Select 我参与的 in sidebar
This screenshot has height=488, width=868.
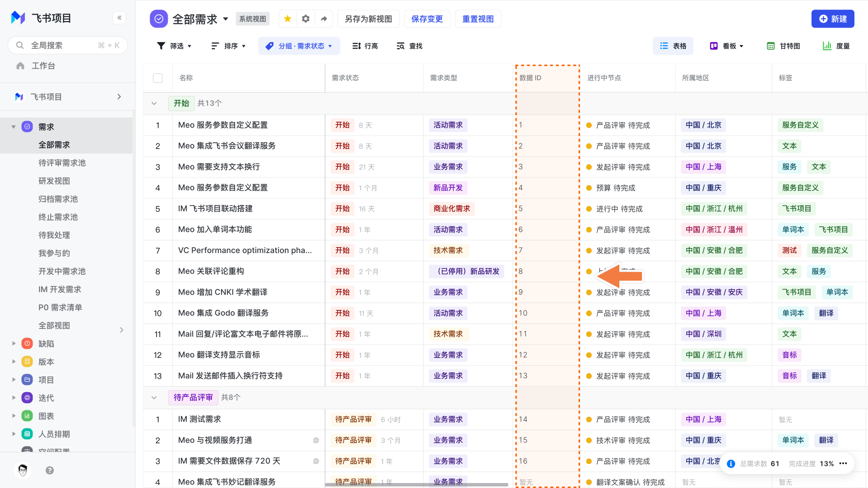pyautogui.click(x=54, y=253)
